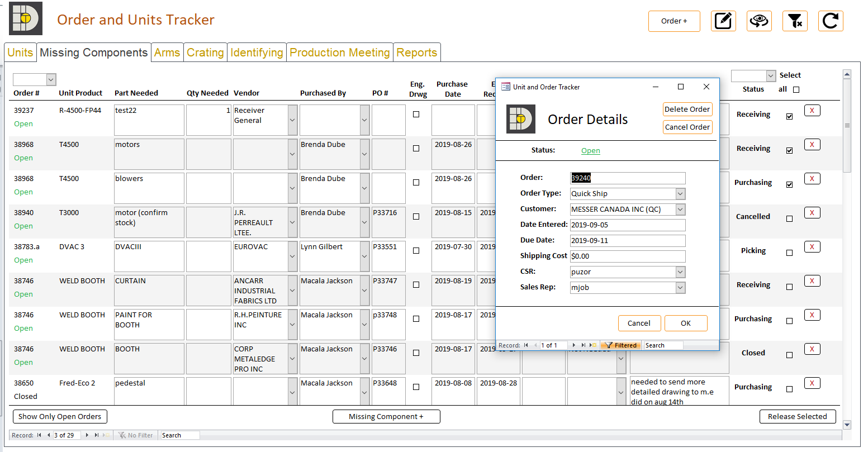Switch to the Arms tab
This screenshot has width=868, height=452.
coord(167,53)
